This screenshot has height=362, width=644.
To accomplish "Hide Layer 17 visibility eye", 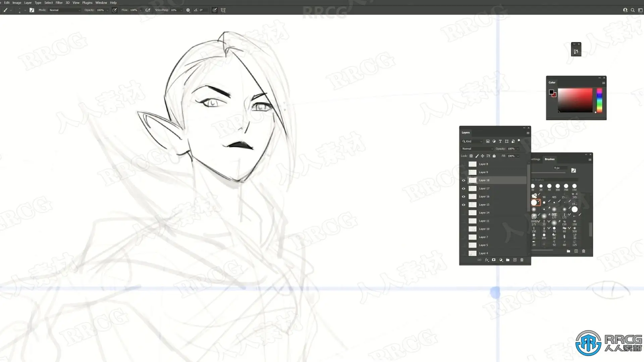I will click(x=464, y=188).
